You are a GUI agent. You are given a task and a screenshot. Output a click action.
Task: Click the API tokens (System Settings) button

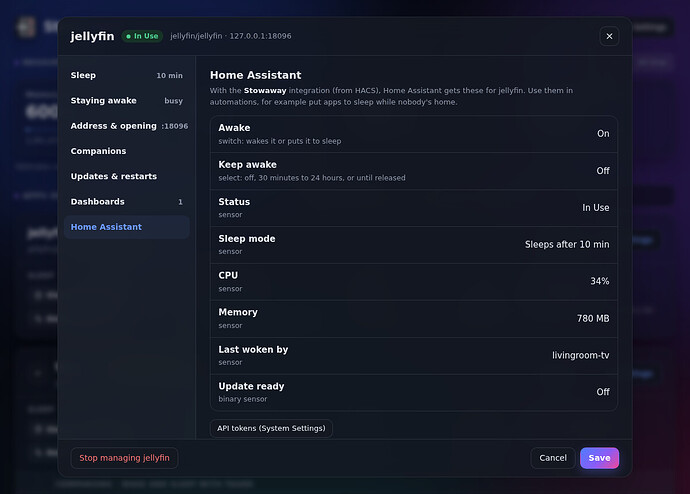271,428
